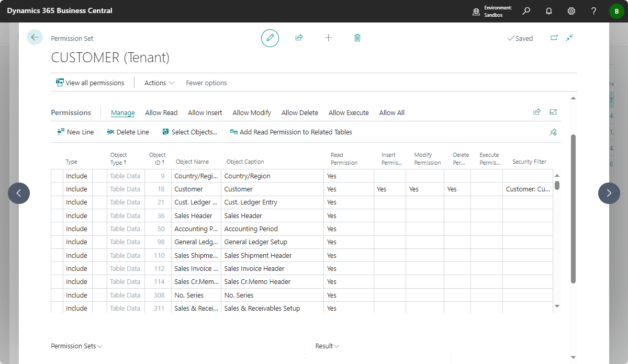628x364 pixels.
Task: Click Object ID 98 cell
Action: (x=158, y=242)
